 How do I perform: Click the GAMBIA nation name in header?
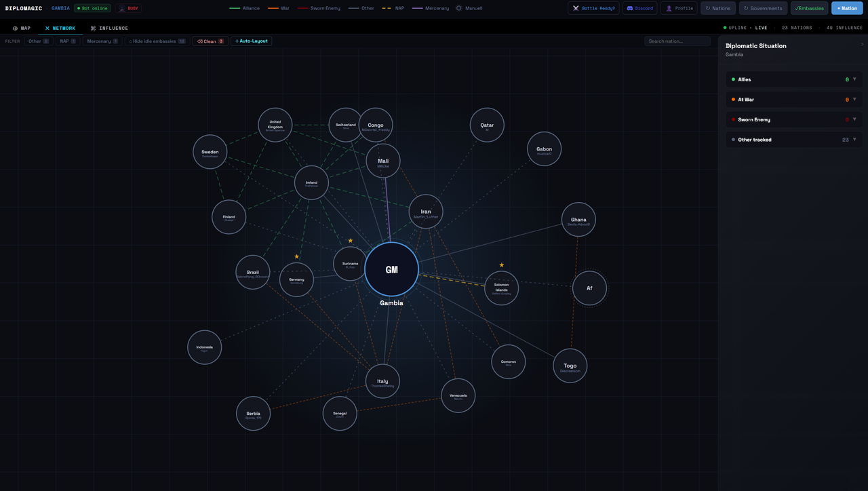(x=60, y=8)
